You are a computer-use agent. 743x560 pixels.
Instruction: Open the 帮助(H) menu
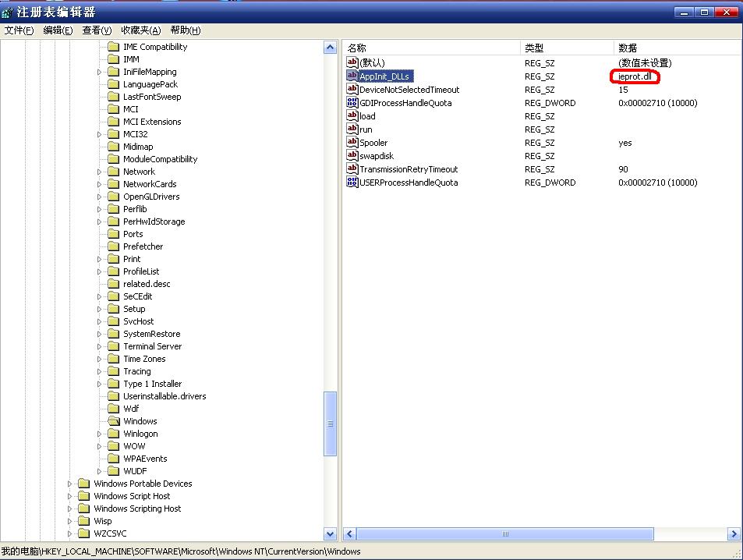[186, 30]
